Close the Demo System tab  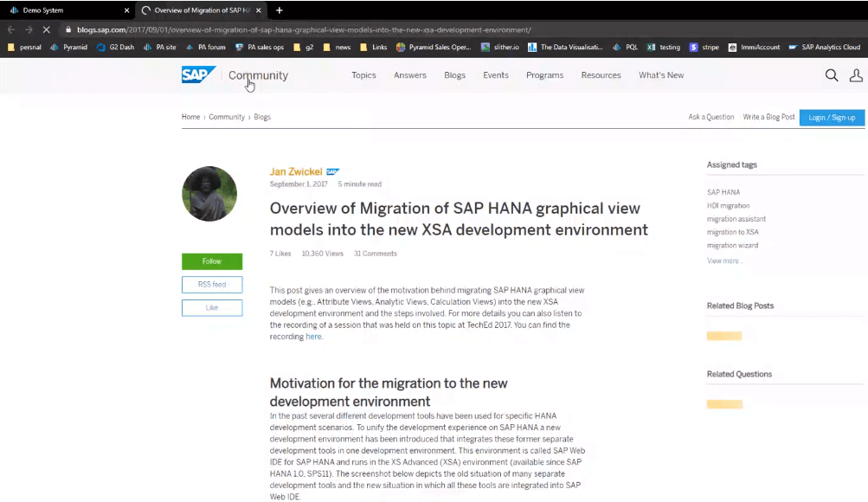(126, 10)
